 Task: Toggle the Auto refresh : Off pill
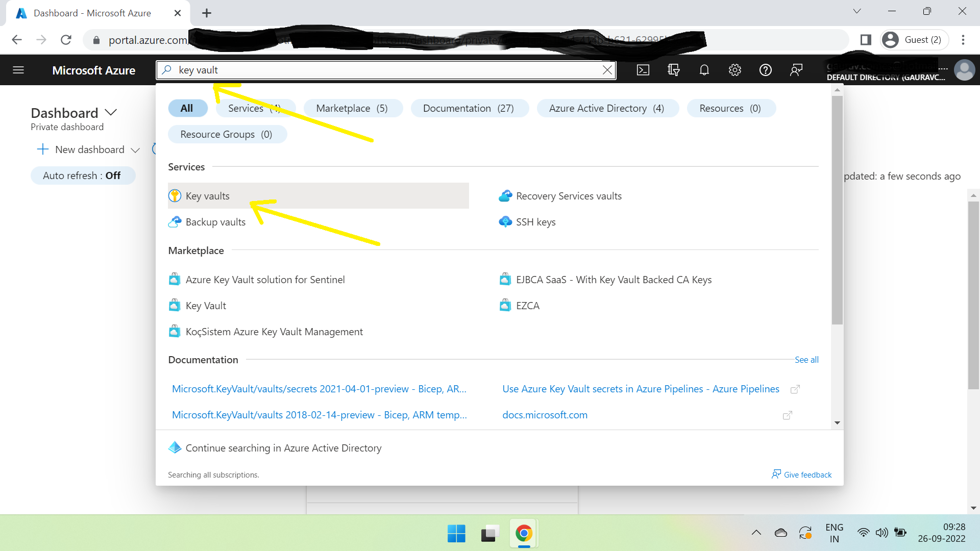click(83, 176)
